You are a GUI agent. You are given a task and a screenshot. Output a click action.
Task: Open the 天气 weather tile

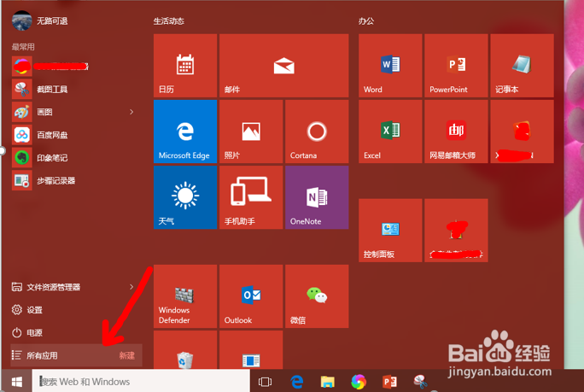[x=185, y=197]
